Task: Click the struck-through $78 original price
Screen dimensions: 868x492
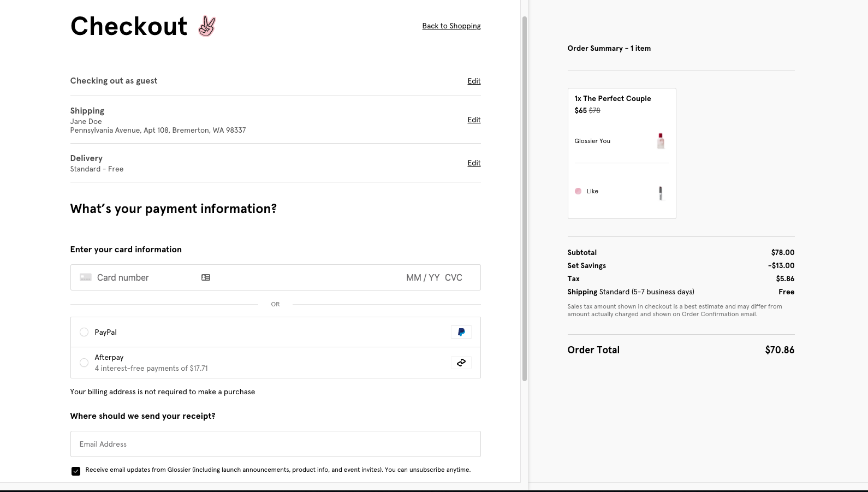Action: pyautogui.click(x=594, y=110)
